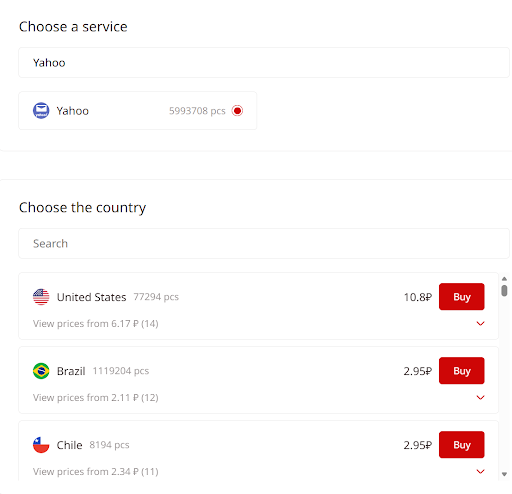Open View prices from 2.11 ₽ link
The height and width of the screenshot is (494, 512).
point(95,398)
